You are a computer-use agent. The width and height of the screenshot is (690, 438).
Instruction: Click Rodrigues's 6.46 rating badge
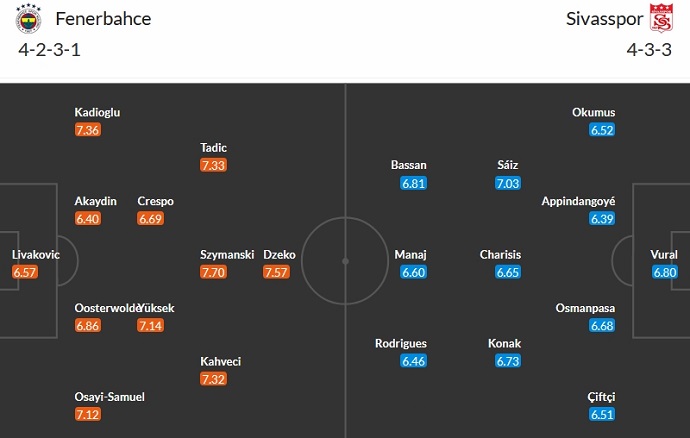coord(413,361)
